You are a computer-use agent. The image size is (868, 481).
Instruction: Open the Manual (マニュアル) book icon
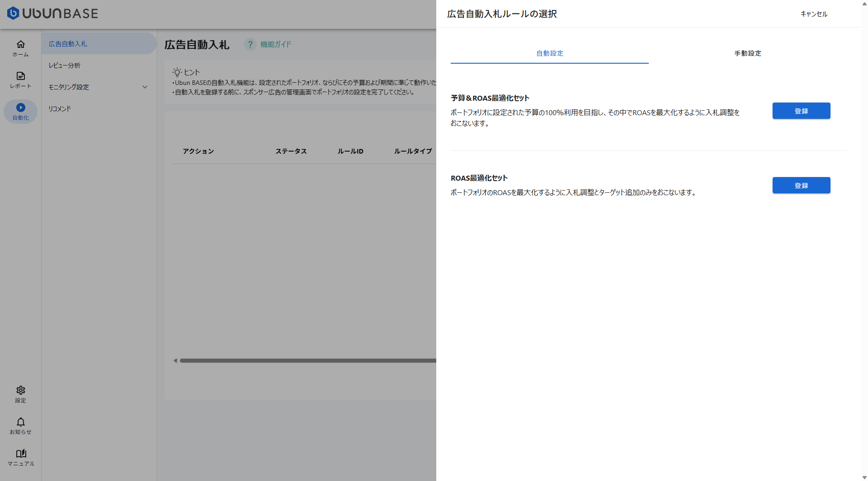pyautogui.click(x=20, y=453)
